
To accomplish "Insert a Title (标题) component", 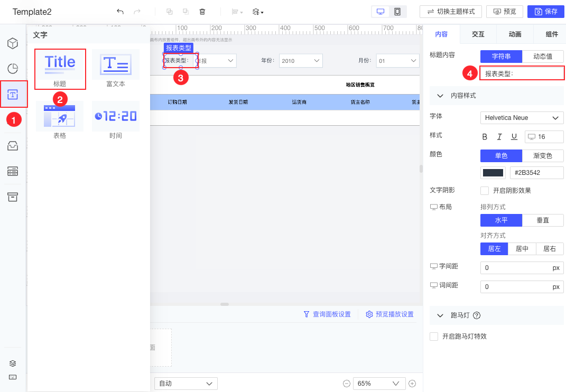I will tap(60, 69).
